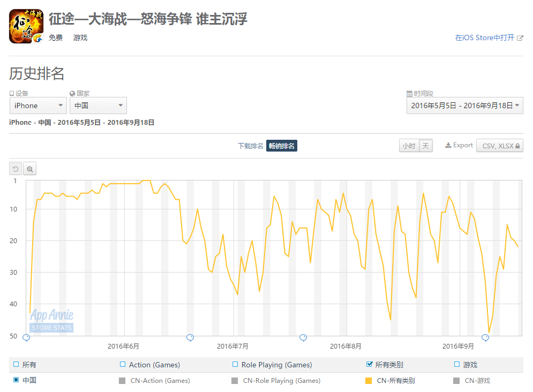Click the Export label with download icon
This screenshot has width=533, height=392.
(x=459, y=145)
